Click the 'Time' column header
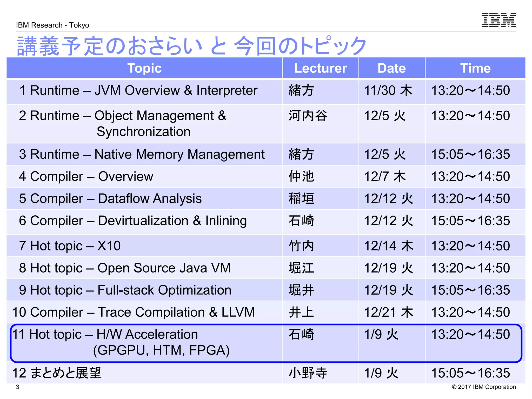The height and width of the screenshot is (399, 532). point(475,68)
